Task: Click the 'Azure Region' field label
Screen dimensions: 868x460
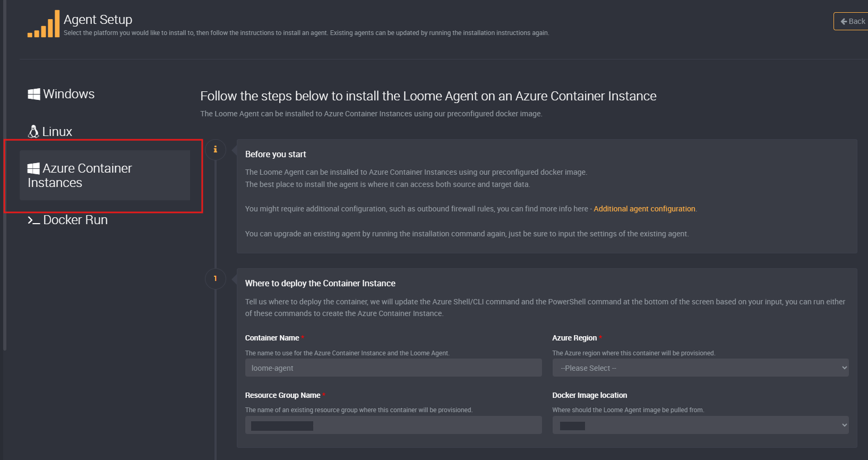Action: pos(574,338)
